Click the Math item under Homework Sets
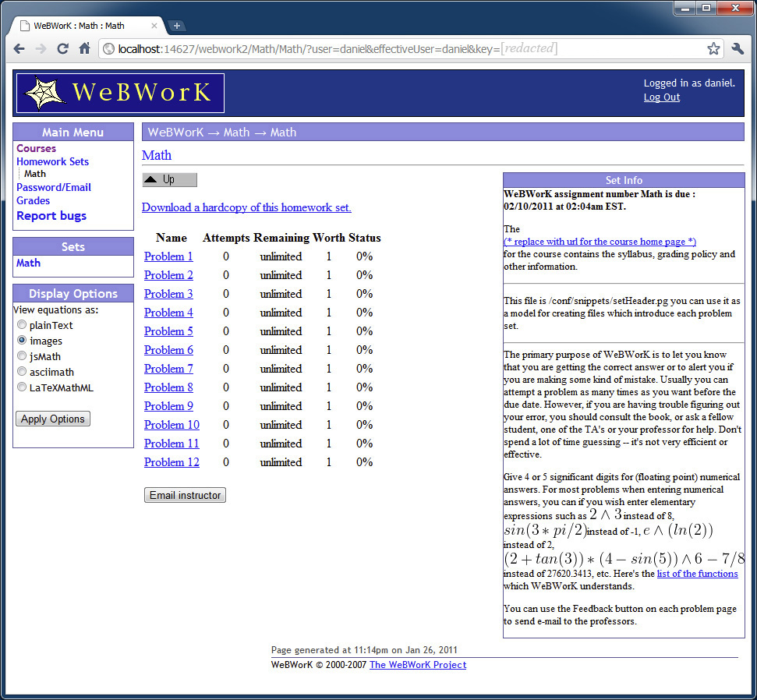 pos(35,174)
